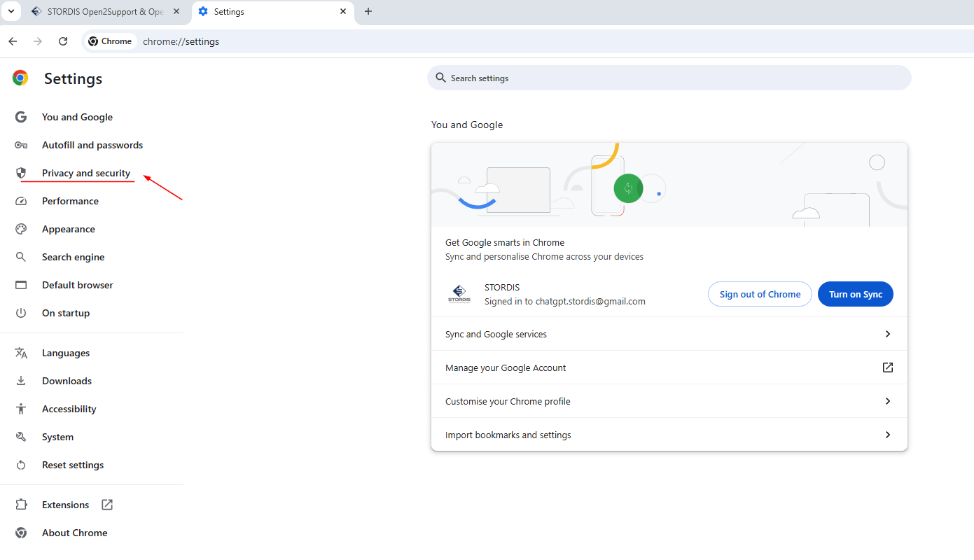Click the Autofill and passwords key icon
This screenshot has height=560, width=974.
(x=21, y=145)
